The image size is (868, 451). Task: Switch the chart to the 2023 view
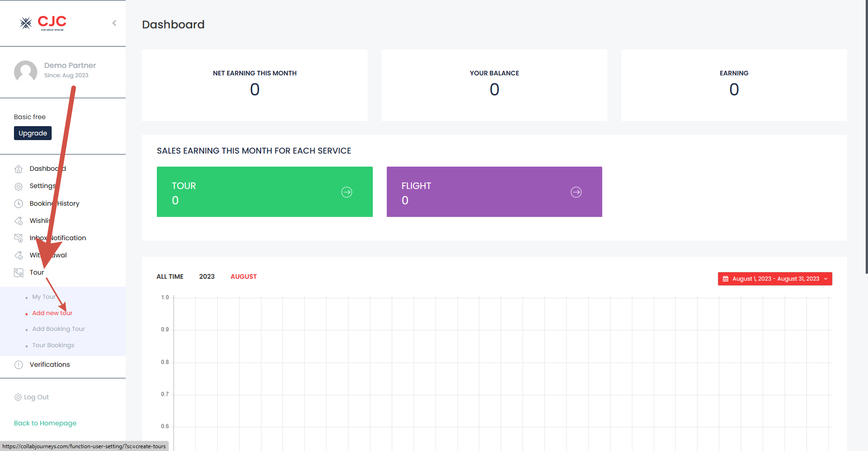pos(207,276)
